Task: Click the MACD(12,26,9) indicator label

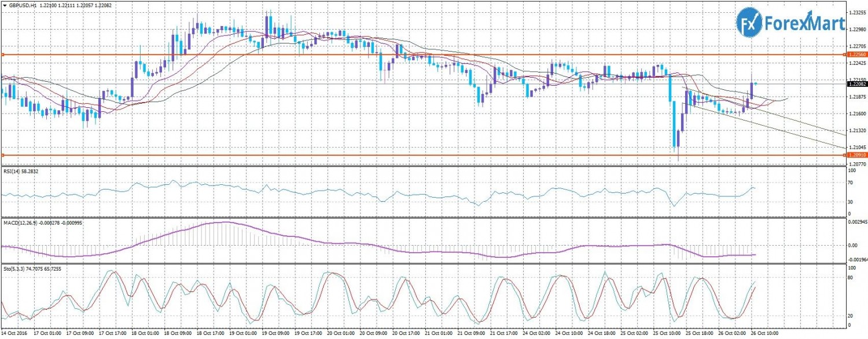Action: coord(21,223)
